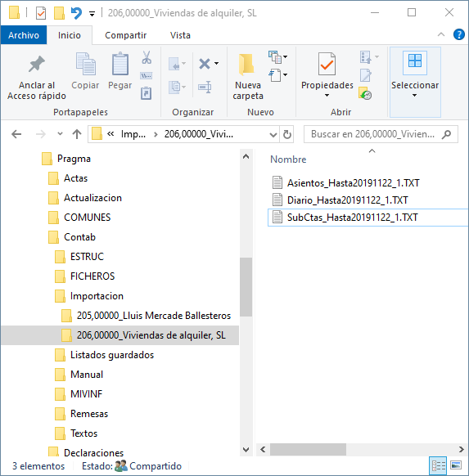Open the Seleccionar dropdown arrow
Viewport: 469px width, 476px height.
415,96
